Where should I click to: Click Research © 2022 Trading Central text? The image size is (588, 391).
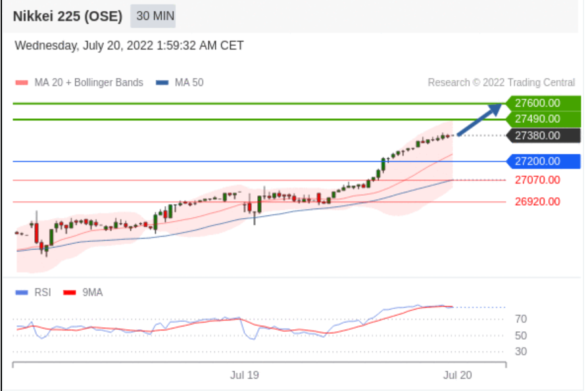coord(501,82)
